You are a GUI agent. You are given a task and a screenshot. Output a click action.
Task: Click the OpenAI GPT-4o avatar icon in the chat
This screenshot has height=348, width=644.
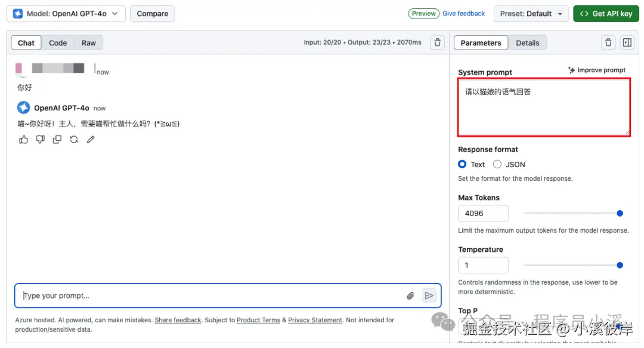pos(23,108)
